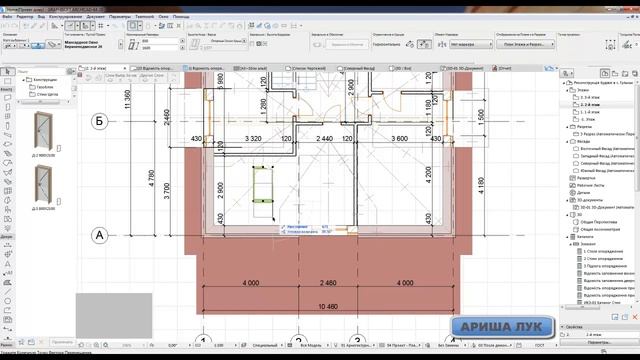Click the favorites star icon at the bottom left

[x=21, y=342]
